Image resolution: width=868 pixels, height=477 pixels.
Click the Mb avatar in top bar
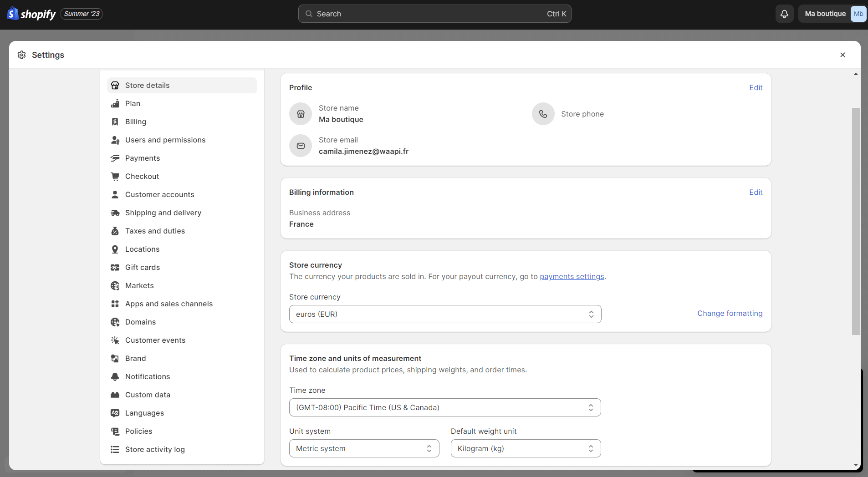pos(858,14)
